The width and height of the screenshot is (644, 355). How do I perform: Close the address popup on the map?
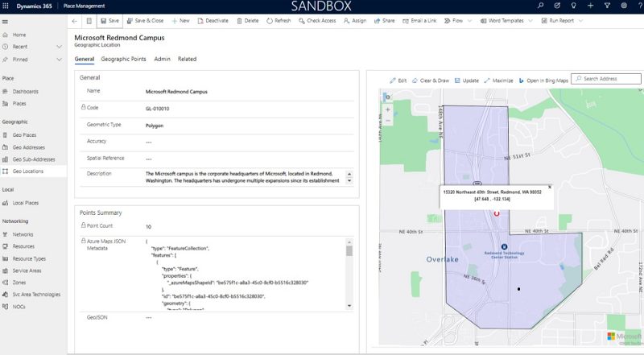[x=550, y=187]
